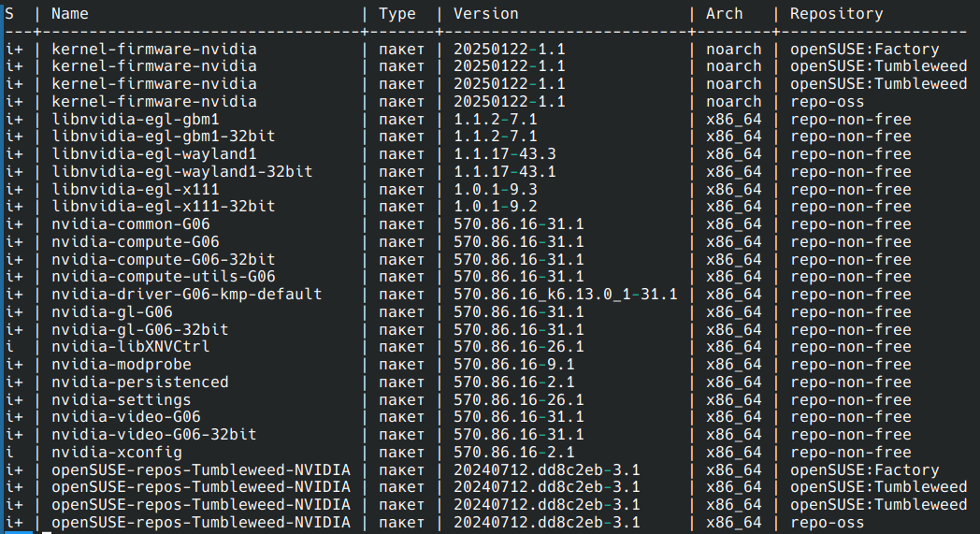The height and width of the screenshot is (534, 980).
Task: Click the Version column header
Action: 485,13
